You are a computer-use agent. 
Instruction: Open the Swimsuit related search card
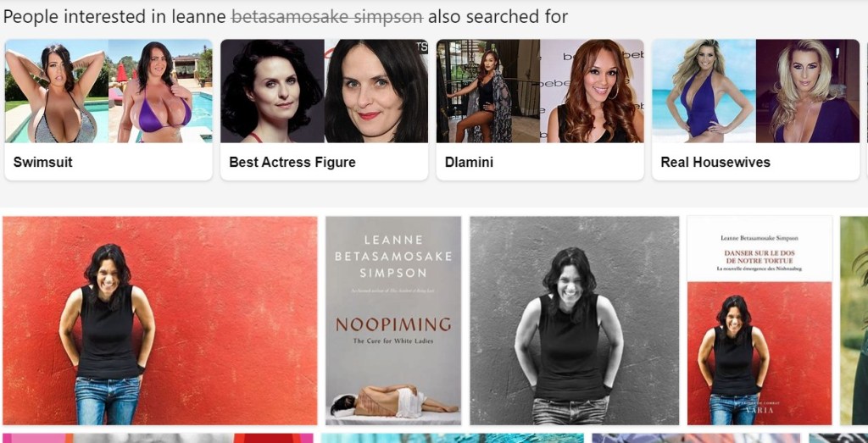pos(108,109)
